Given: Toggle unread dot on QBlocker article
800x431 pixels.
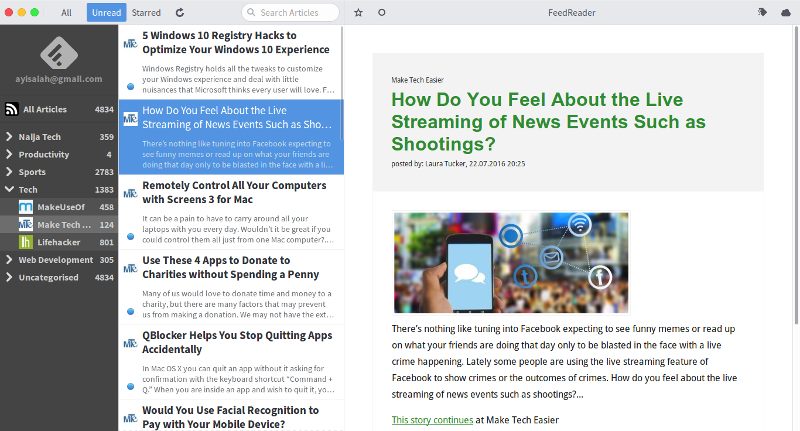Looking at the screenshot, I should coord(131,387).
